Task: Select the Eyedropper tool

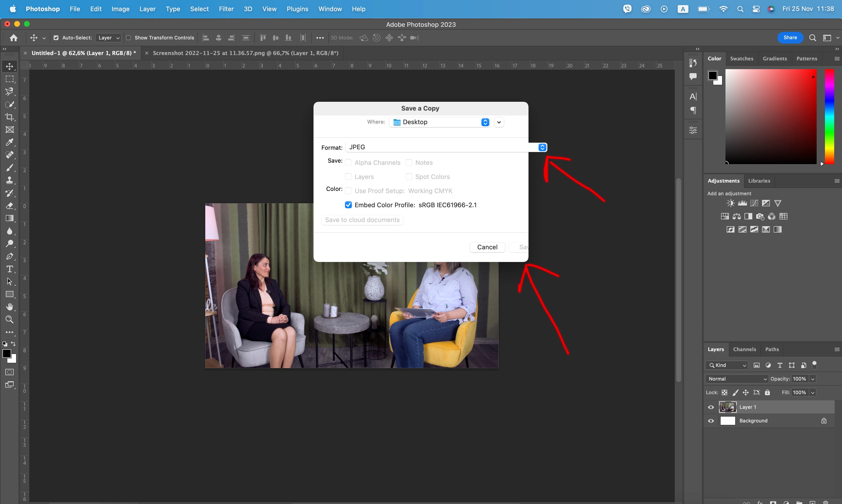Action: click(x=10, y=142)
